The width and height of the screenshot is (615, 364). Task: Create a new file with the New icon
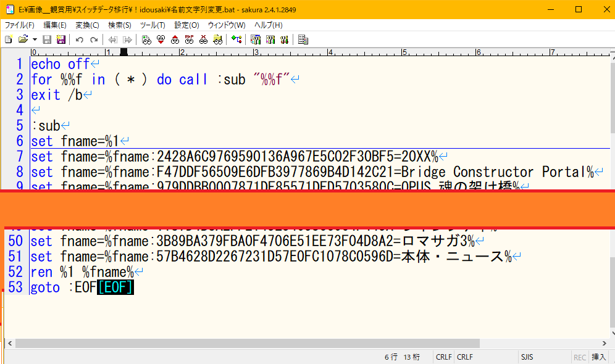(9, 39)
